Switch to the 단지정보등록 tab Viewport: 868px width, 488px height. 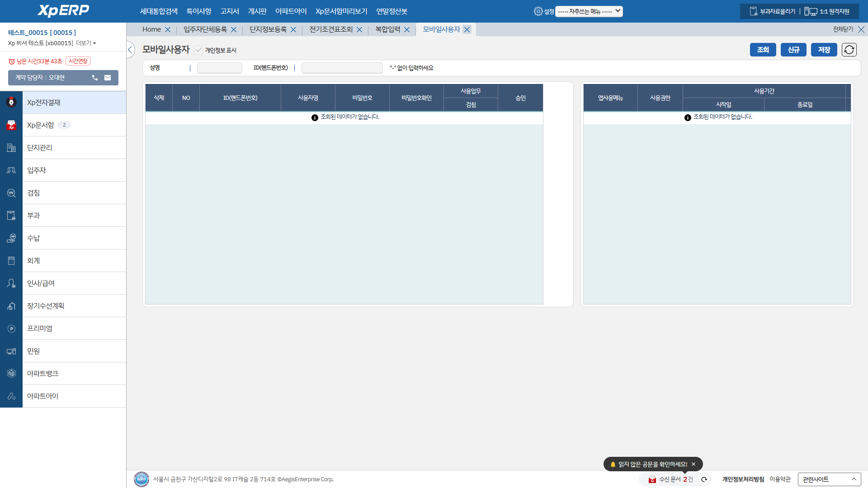click(x=268, y=29)
